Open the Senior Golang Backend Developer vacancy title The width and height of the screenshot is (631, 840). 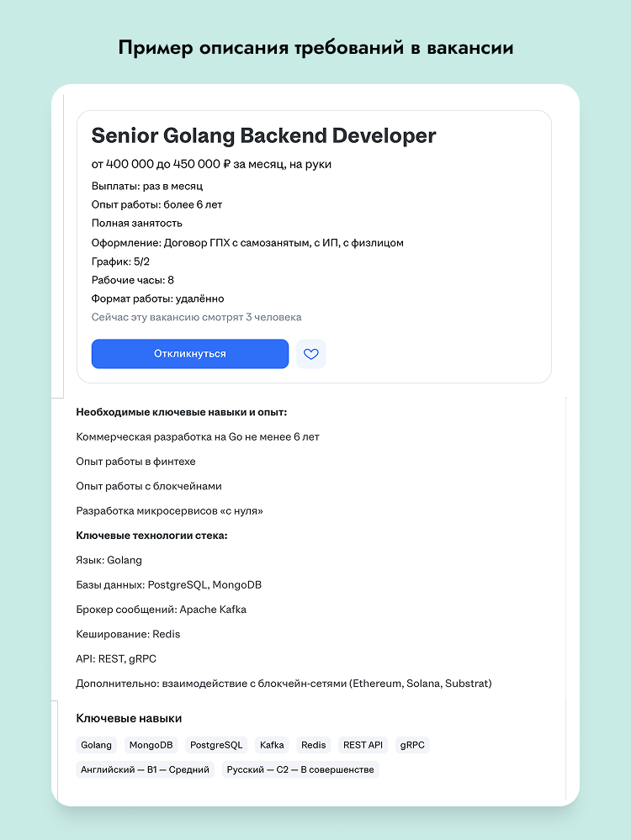(264, 135)
